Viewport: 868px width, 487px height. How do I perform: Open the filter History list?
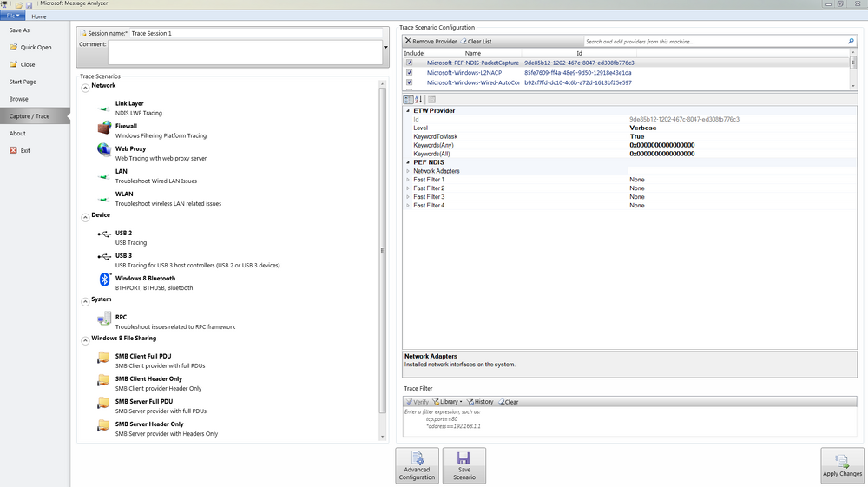[x=480, y=402]
